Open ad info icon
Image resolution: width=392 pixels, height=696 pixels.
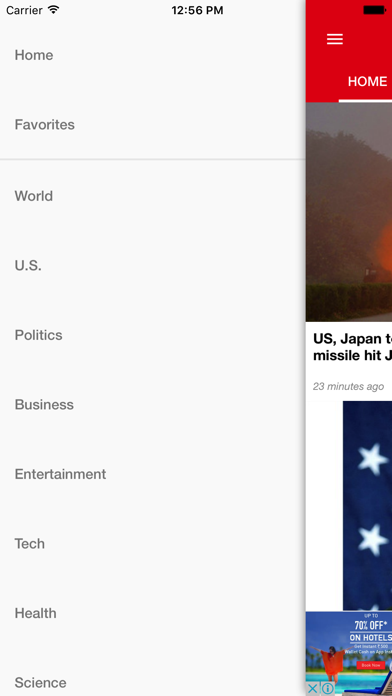pos(328,688)
